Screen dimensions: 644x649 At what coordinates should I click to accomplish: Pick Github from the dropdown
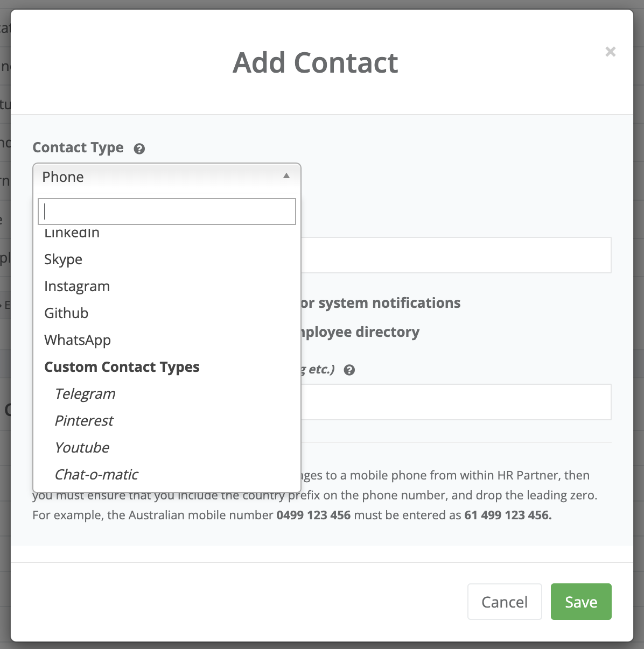point(66,313)
